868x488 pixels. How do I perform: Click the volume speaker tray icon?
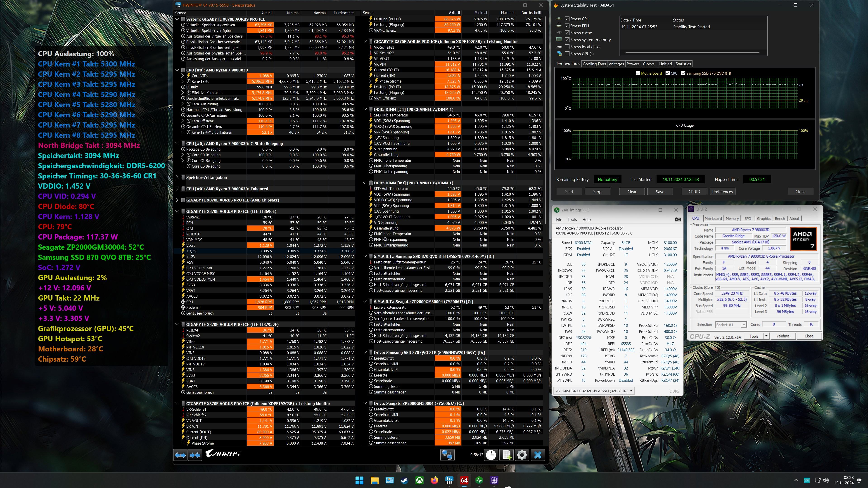(x=826, y=480)
